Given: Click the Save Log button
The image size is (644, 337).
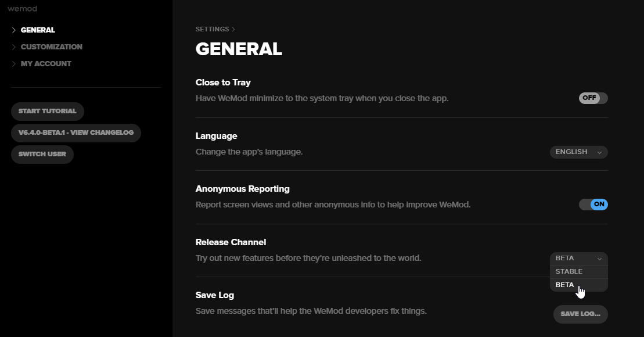Looking at the screenshot, I should point(580,314).
